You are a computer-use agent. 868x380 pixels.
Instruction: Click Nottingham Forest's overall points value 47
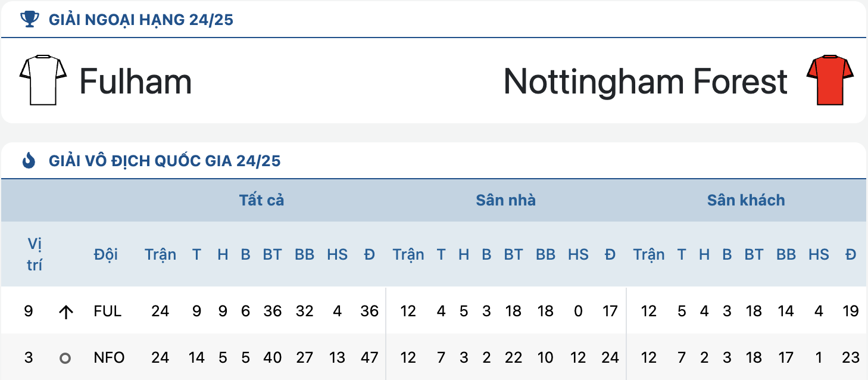point(370,358)
